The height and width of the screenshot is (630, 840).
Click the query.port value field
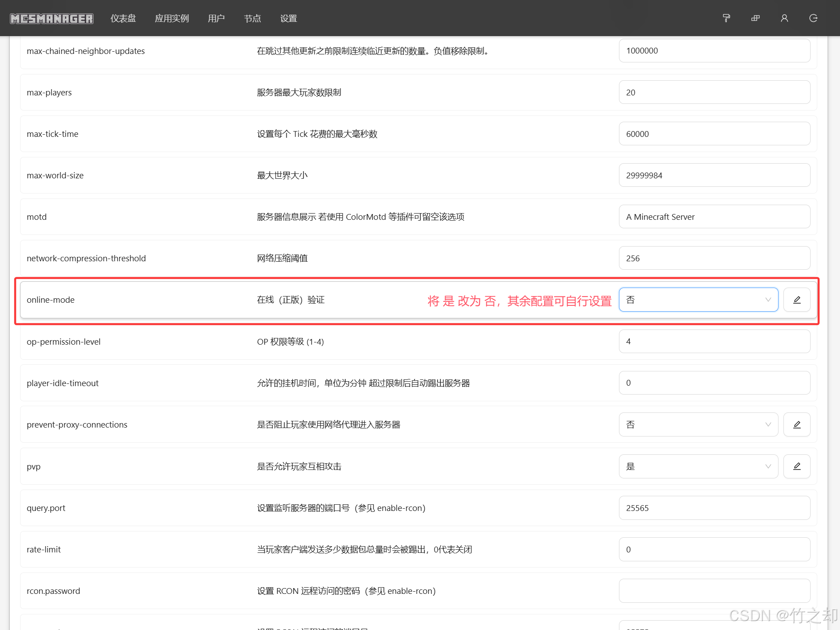[714, 508]
